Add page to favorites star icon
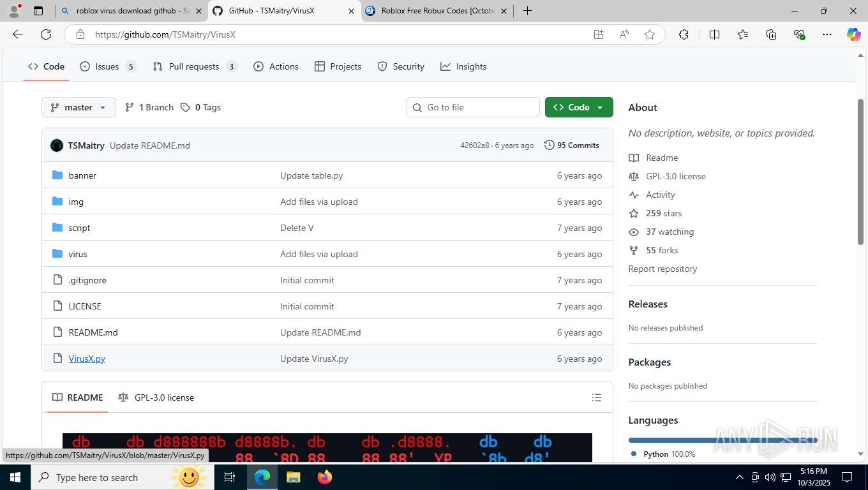This screenshot has width=868, height=490. click(x=650, y=34)
